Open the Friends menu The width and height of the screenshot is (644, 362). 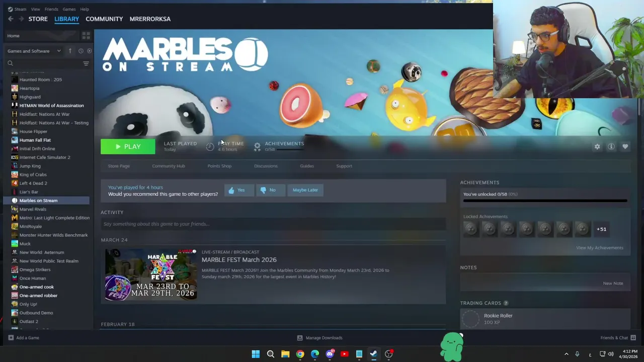click(51, 9)
